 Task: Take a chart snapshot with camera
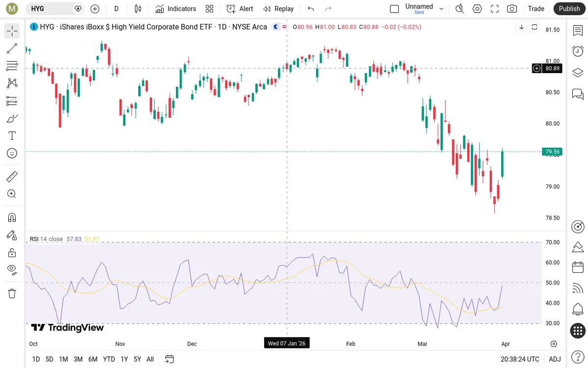(x=512, y=9)
